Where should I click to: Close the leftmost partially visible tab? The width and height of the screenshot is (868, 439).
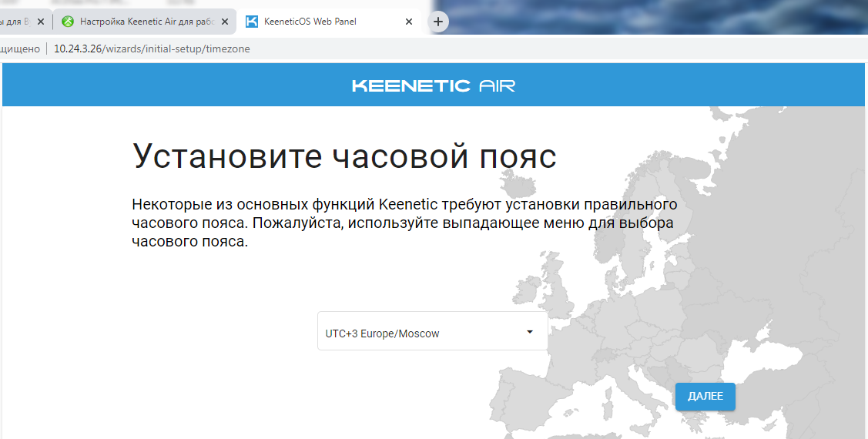pos(41,22)
